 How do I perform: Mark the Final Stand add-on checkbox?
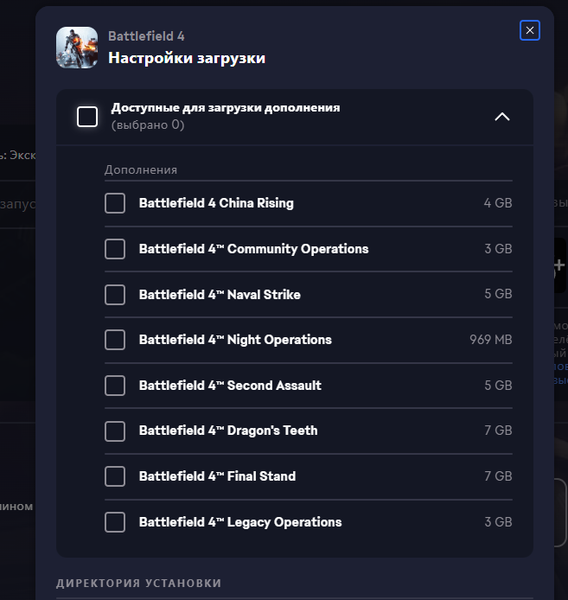click(x=115, y=476)
